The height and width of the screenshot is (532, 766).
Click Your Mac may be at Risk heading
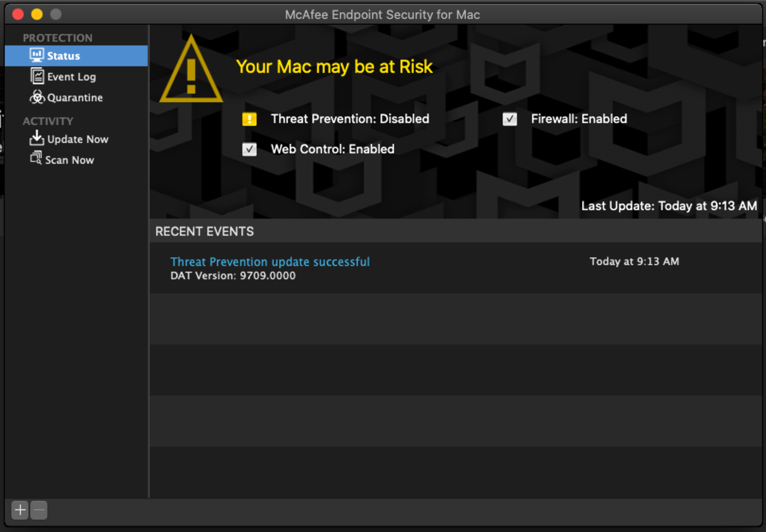[334, 67]
